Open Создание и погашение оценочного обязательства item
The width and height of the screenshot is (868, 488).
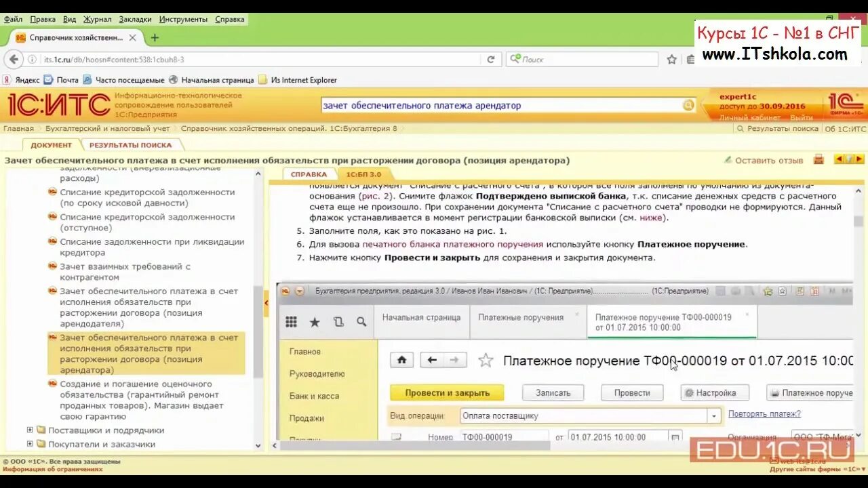point(143,400)
